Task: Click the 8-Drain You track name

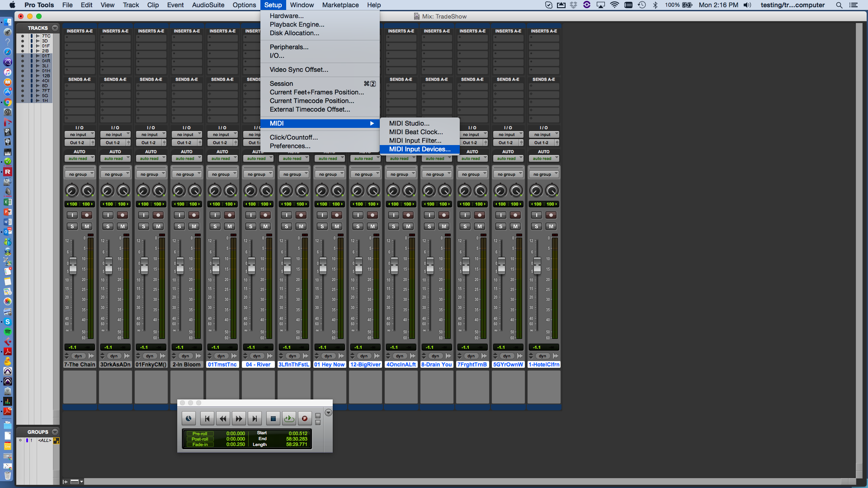Action: [436, 364]
